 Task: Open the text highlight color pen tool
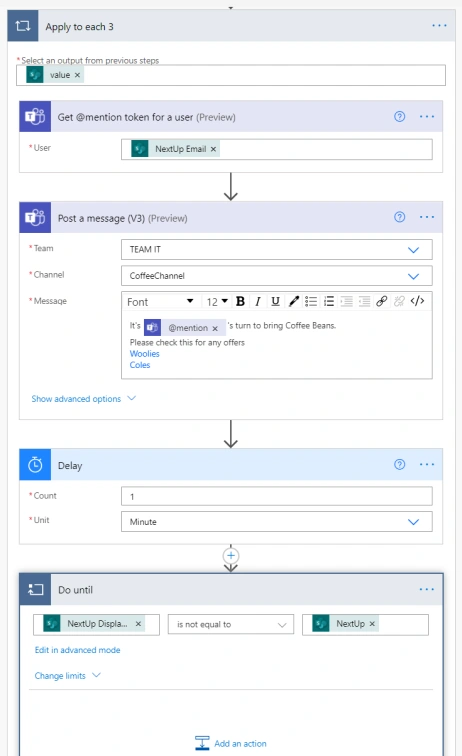coord(293,301)
